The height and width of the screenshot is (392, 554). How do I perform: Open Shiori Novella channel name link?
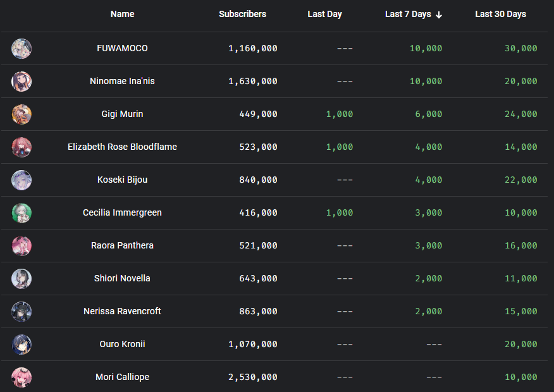(122, 278)
